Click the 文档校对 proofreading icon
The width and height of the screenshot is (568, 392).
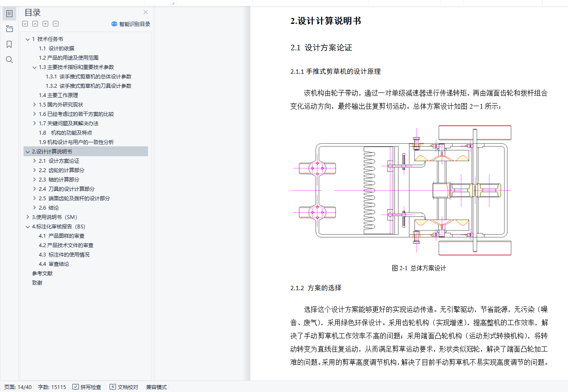(x=113, y=387)
